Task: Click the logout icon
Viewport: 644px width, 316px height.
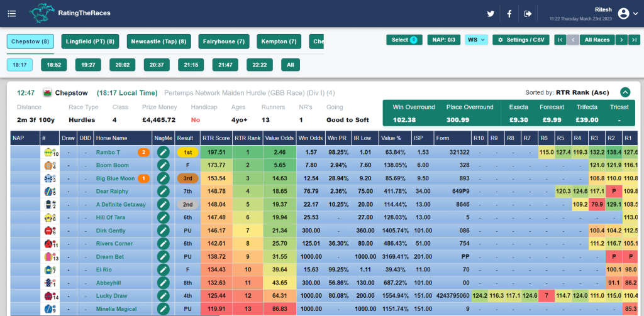Action: 528,14
